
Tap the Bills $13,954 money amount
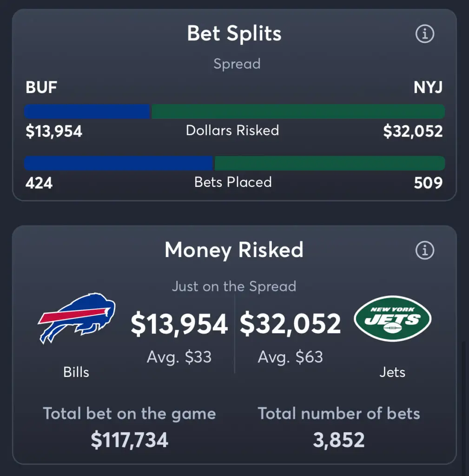click(179, 324)
